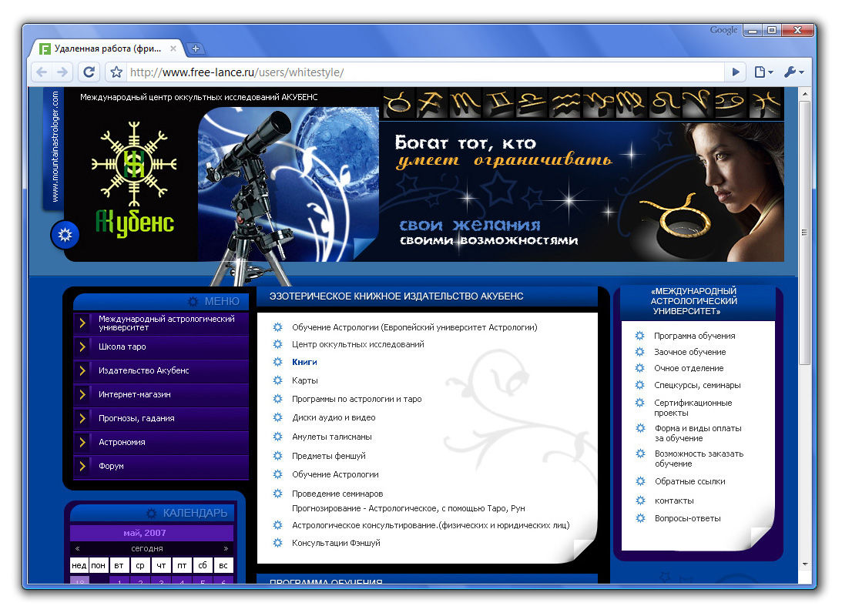This screenshot has width=842, height=616.
Task: Open Сертификационные проекты link
Action: click(693, 408)
